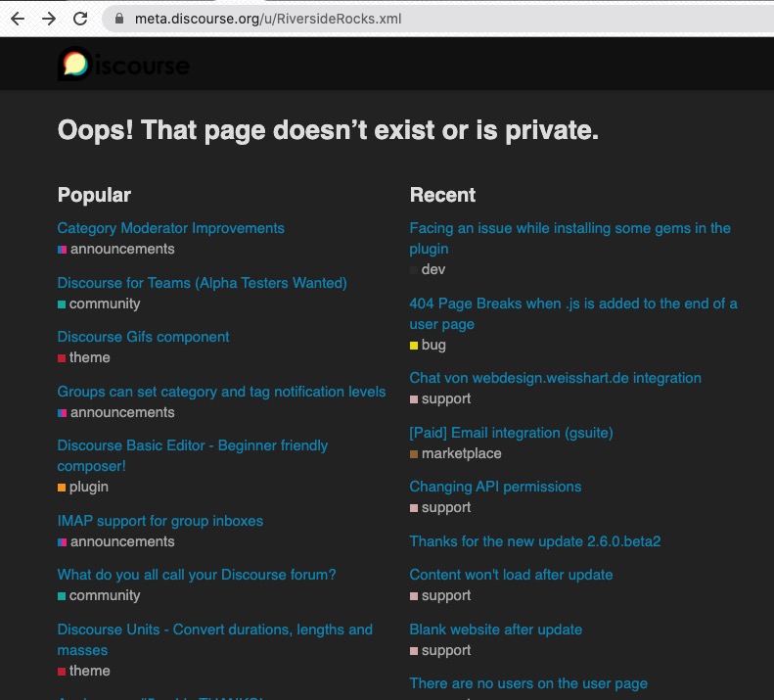Screen dimensions: 774x700
Task: Click the browser forward arrow
Action: tap(49, 19)
